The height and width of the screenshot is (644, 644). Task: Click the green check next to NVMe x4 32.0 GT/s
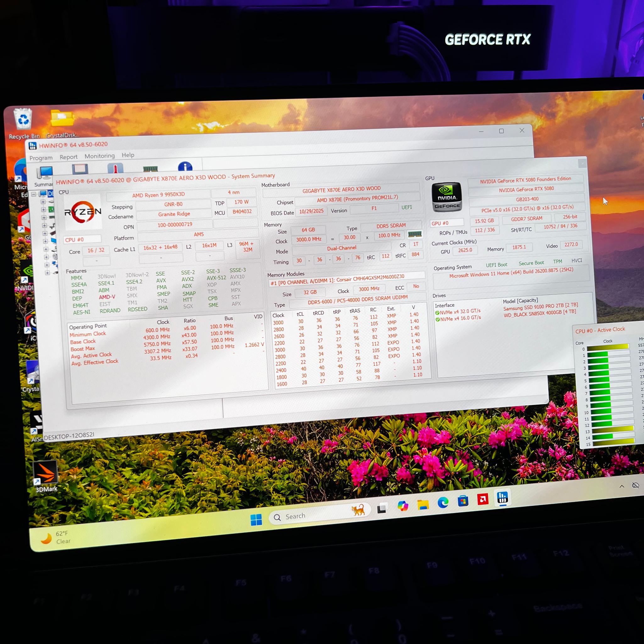[x=437, y=313]
